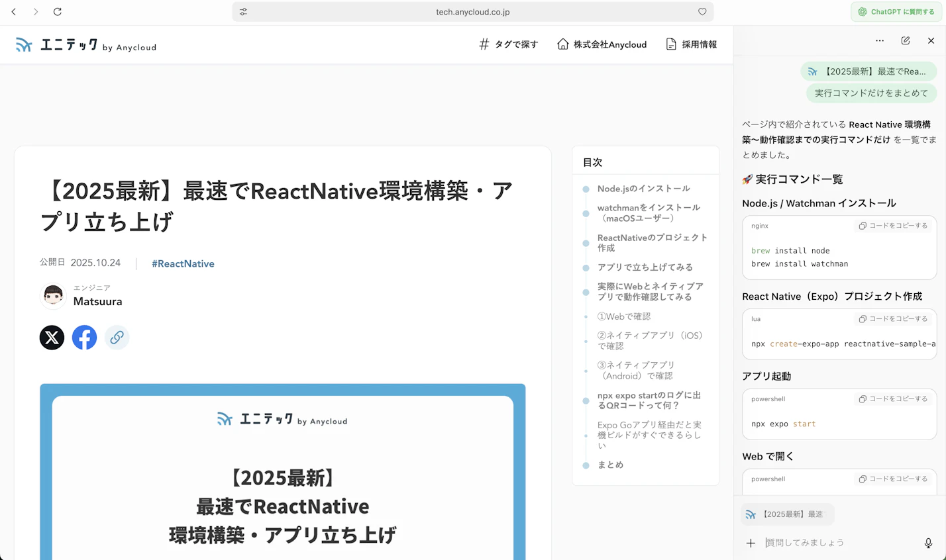Open the address bar tune settings control
Viewport: 946px width, 560px height.
pos(242,11)
